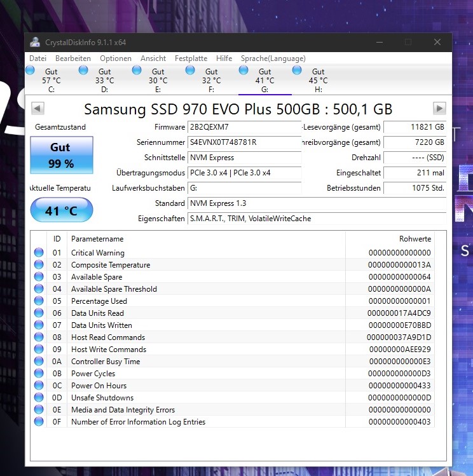Click the ID column header
Viewport: 473px width, 476px height.
(x=57, y=239)
